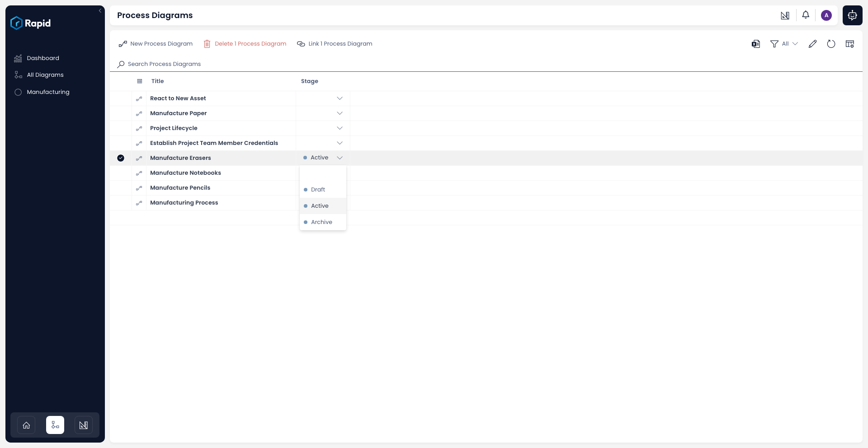The image size is (868, 448).
Task: Click the filter funnel icon
Action: coord(774,43)
